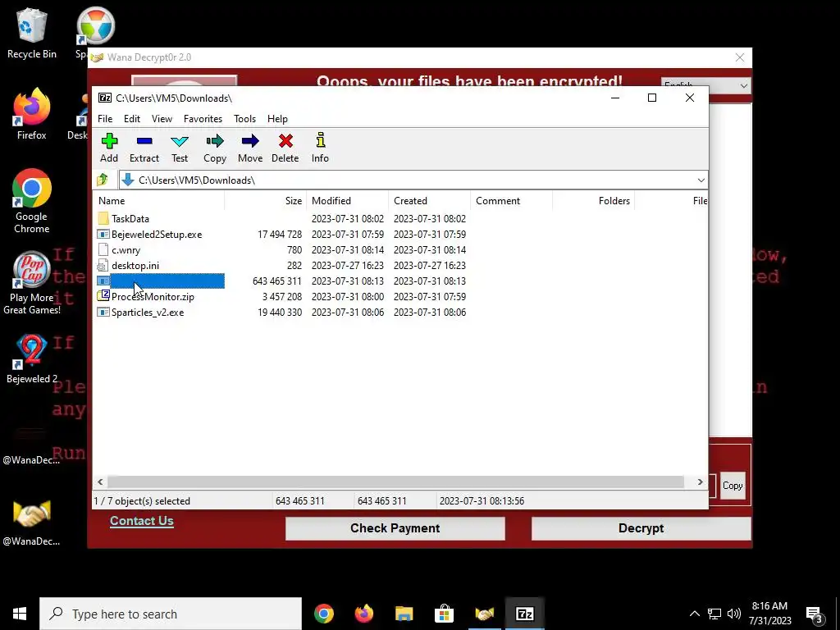Open the notifications action center
This screenshot has height=630, width=840.
coord(815,615)
